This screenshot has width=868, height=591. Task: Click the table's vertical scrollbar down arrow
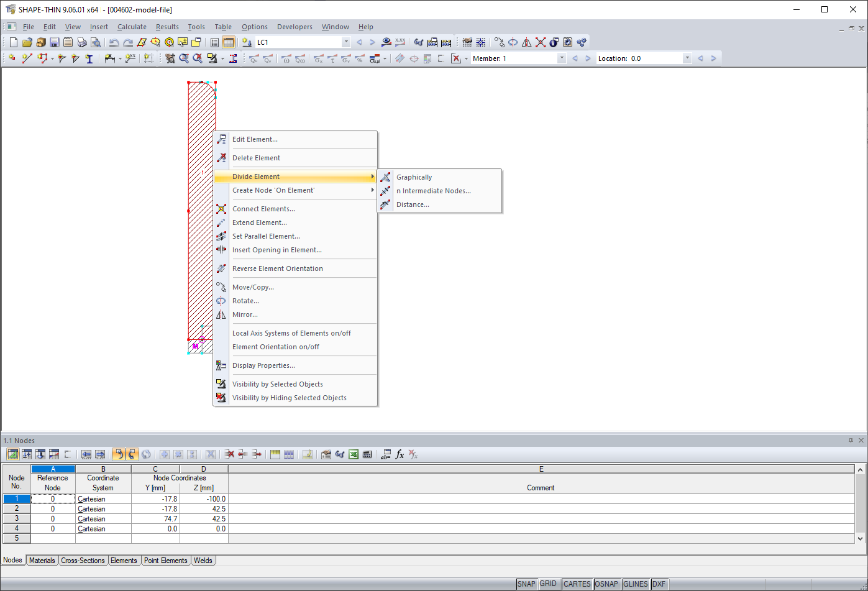pyautogui.click(x=860, y=539)
